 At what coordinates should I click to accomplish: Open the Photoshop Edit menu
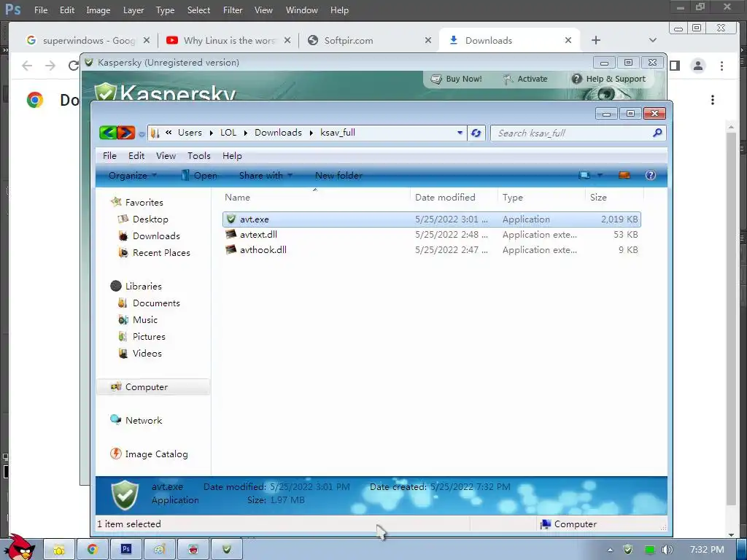pyautogui.click(x=66, y=10)
